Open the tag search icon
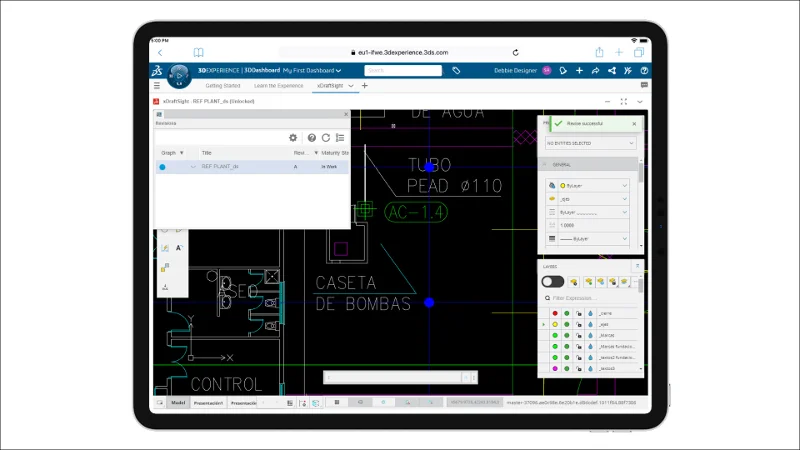 tap(456, 70)
